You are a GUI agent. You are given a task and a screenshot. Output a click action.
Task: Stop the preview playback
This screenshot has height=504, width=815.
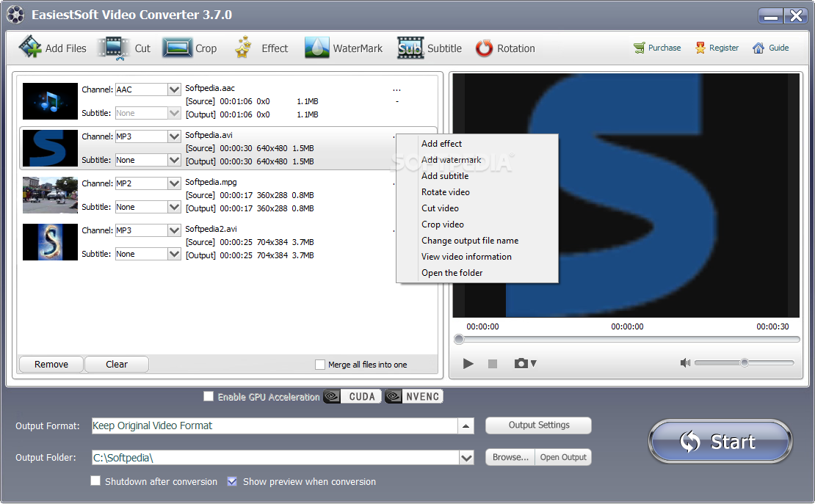coord(493,364)
